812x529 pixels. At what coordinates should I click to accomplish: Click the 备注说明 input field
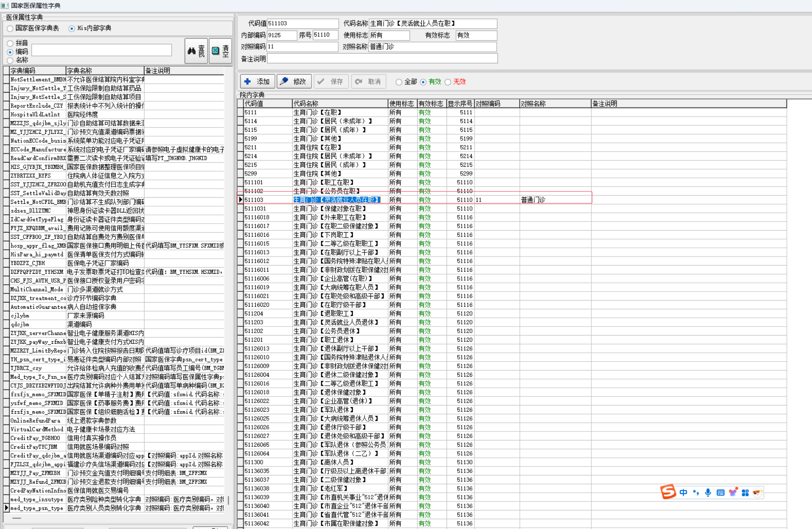382,59
